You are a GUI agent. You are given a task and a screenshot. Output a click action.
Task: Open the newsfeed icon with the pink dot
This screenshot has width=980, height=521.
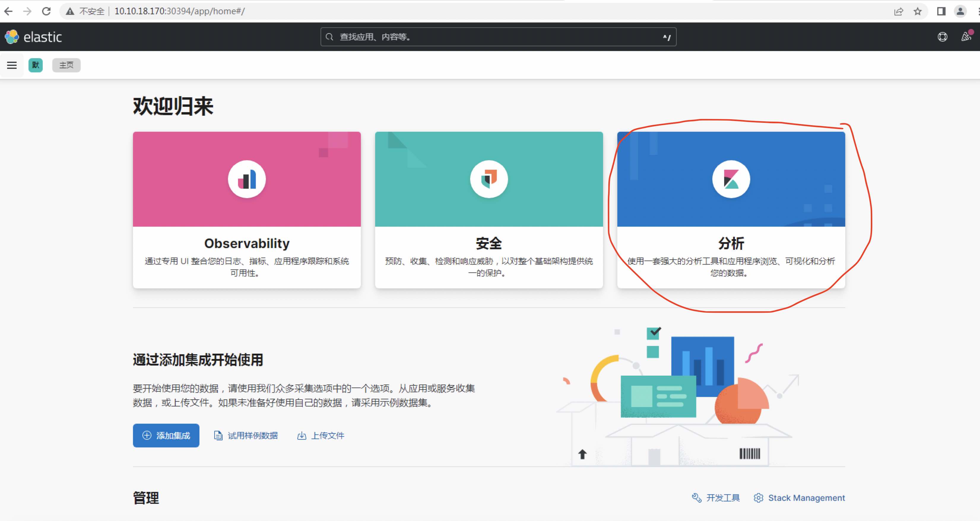965,37
